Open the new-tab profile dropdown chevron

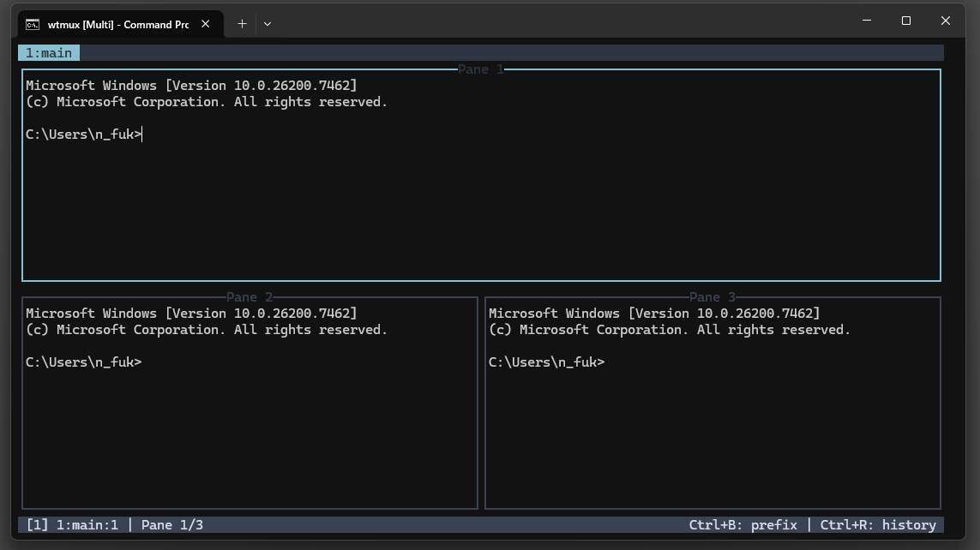(x=268, y=24)
